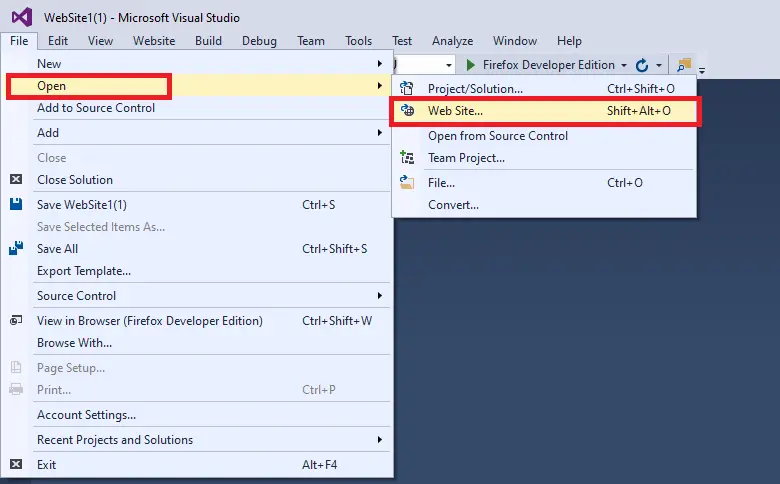Choose Export Template...
This screenshot has height=484, width=780.
point(197,271)
